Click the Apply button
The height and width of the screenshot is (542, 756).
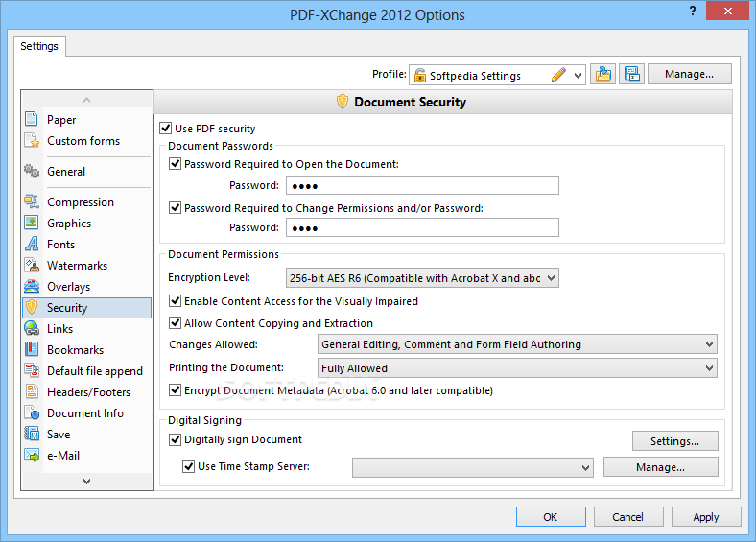click(706, 517)
